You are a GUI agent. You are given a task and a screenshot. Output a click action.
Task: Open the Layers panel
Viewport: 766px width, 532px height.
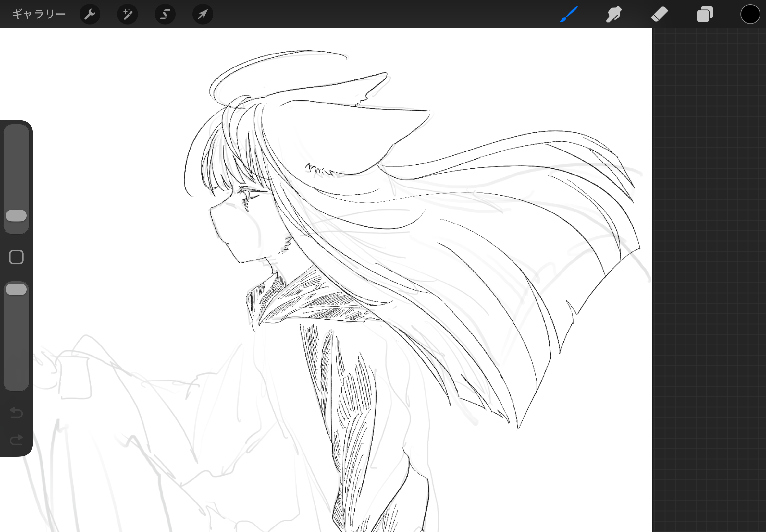tap(705, 14)
